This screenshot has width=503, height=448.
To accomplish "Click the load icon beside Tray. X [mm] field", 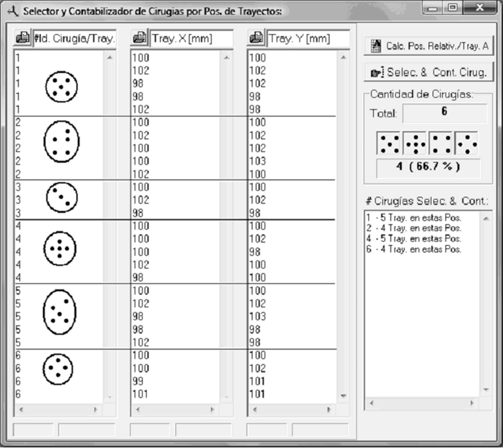I will (140, 38).
